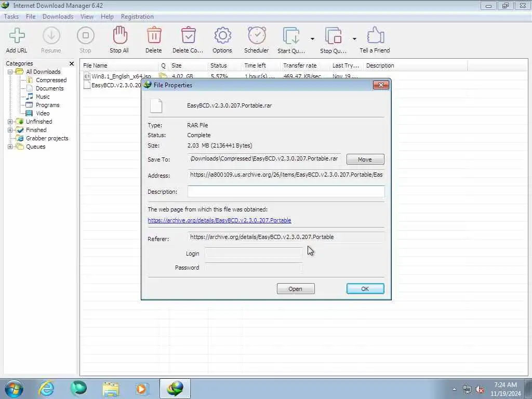Sort by Transfer rate column header
Screen dimensions: 532x399
point(304,65)
